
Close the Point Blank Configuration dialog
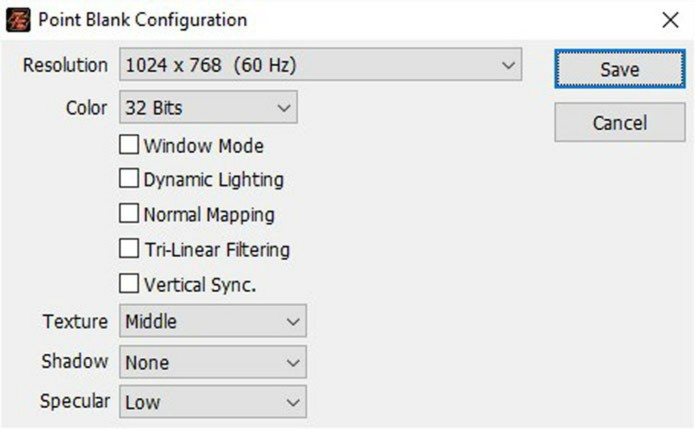(x=670, y=20)
